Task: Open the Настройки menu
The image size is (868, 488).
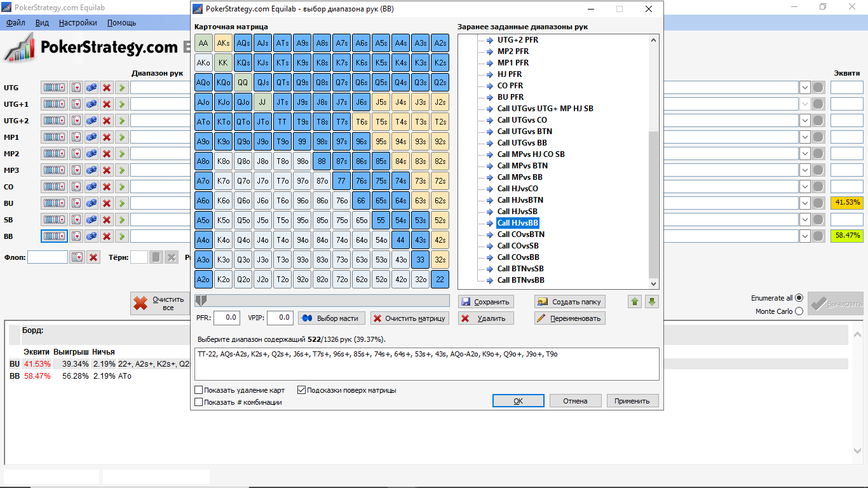Action: coord(78,23)
